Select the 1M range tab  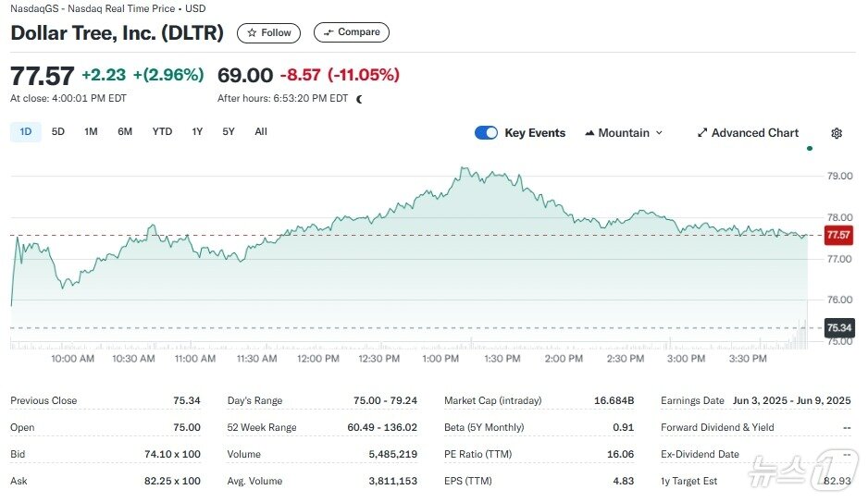click(91, 132)
